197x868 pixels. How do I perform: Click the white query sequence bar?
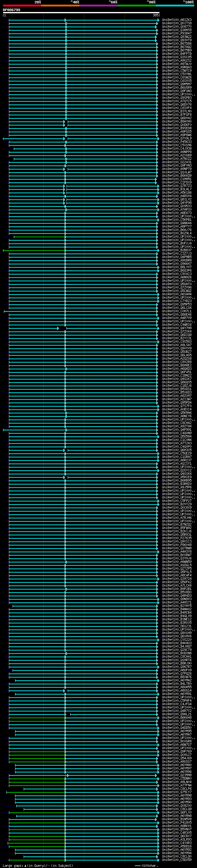point(81,13)
